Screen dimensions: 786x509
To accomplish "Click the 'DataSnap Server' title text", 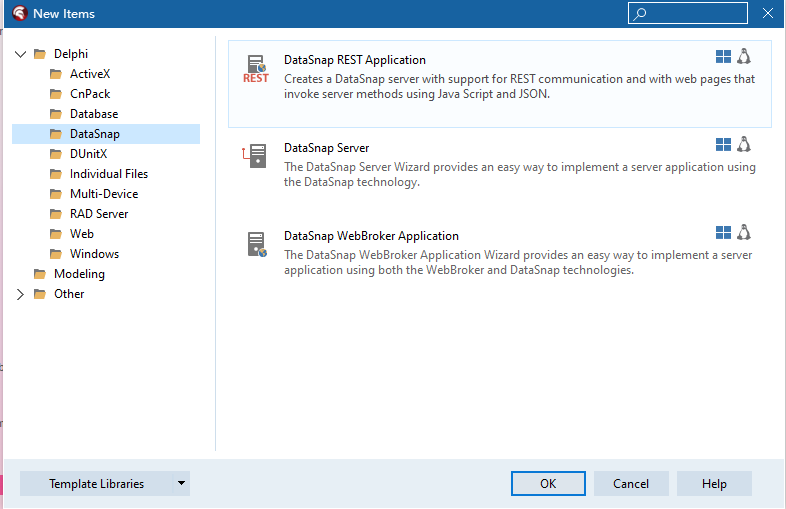I will 326,148.
